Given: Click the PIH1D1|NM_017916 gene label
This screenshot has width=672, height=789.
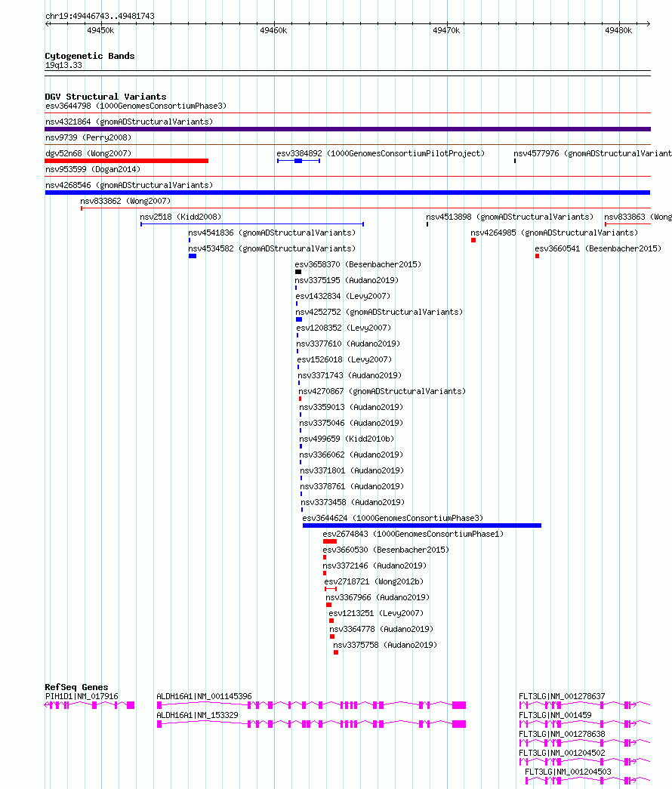Looking at the screenshot, I should tap(82, 696).
